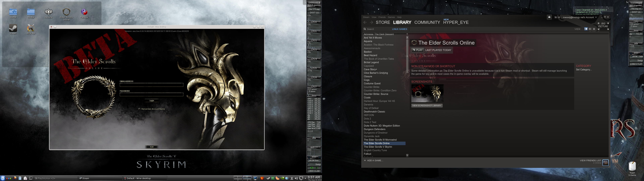Click the volume tray icon
The width and height of the screenshot is (644, 181).
tap(296, 178)
